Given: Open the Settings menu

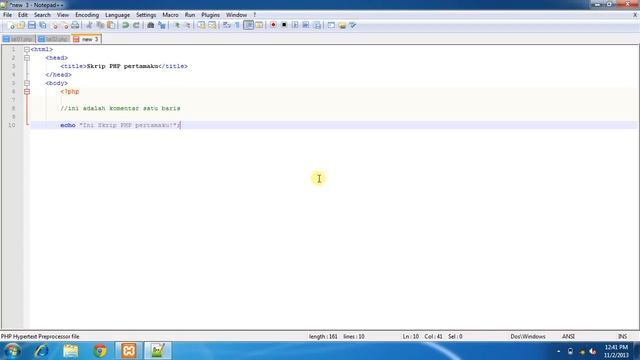Looking at the screenshot, I should (x=146, y=15).
